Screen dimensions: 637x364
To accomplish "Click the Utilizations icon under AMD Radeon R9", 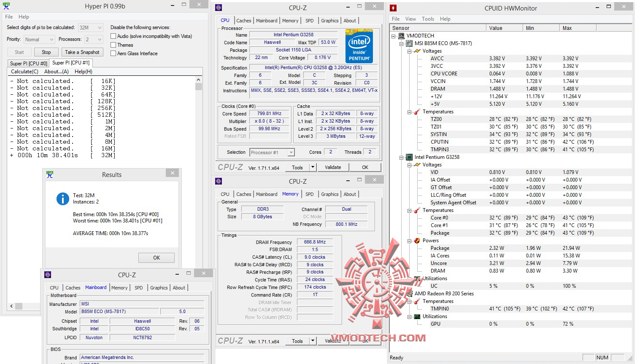I will coord(417,316).
